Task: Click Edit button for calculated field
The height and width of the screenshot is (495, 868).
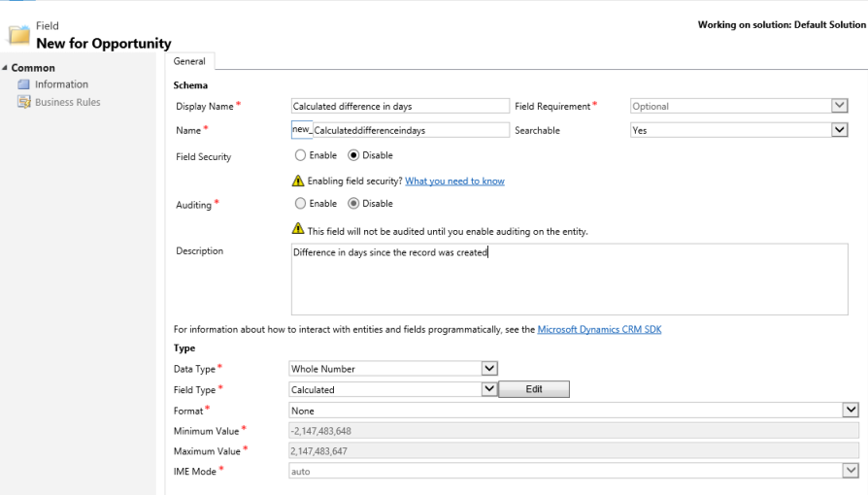Action: 534,389
